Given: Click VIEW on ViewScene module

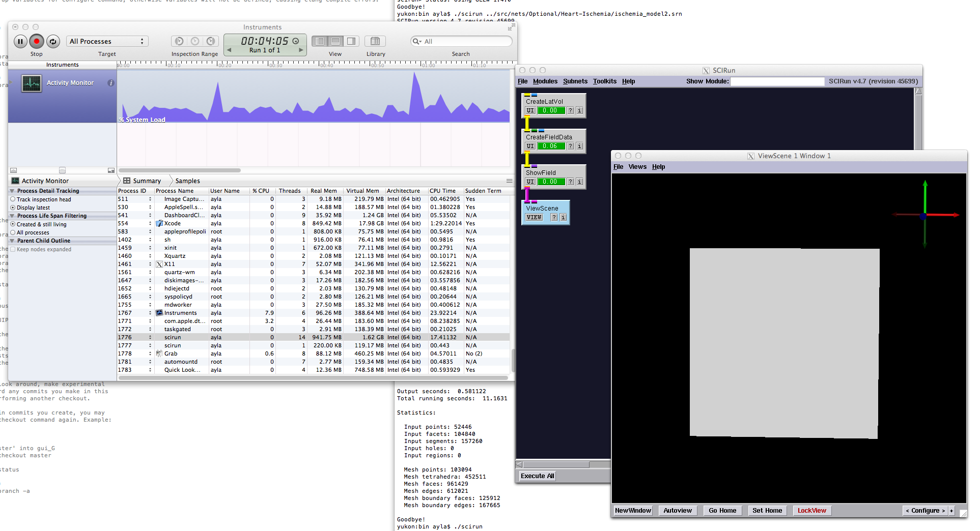Looking at the screenshot, I should (534, 217).
